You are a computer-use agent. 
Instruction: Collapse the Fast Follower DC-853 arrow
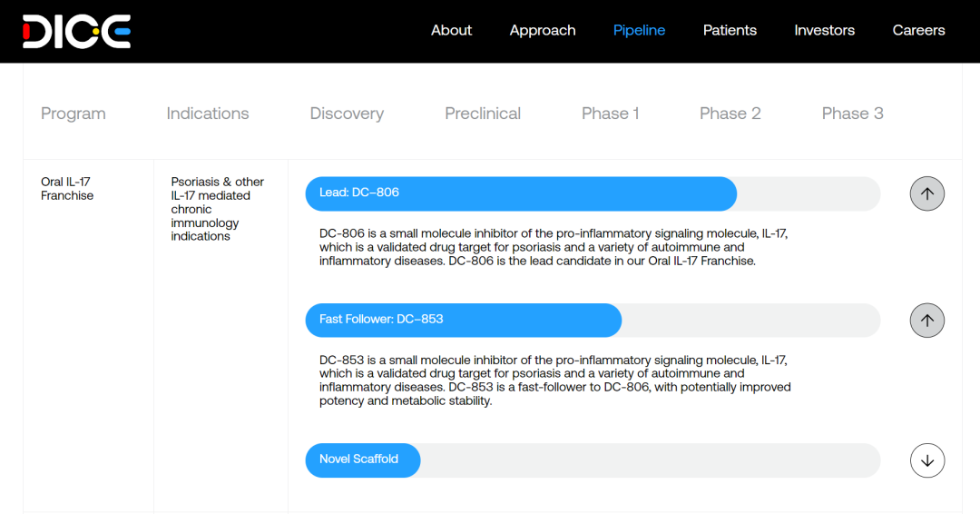[926, 321]
